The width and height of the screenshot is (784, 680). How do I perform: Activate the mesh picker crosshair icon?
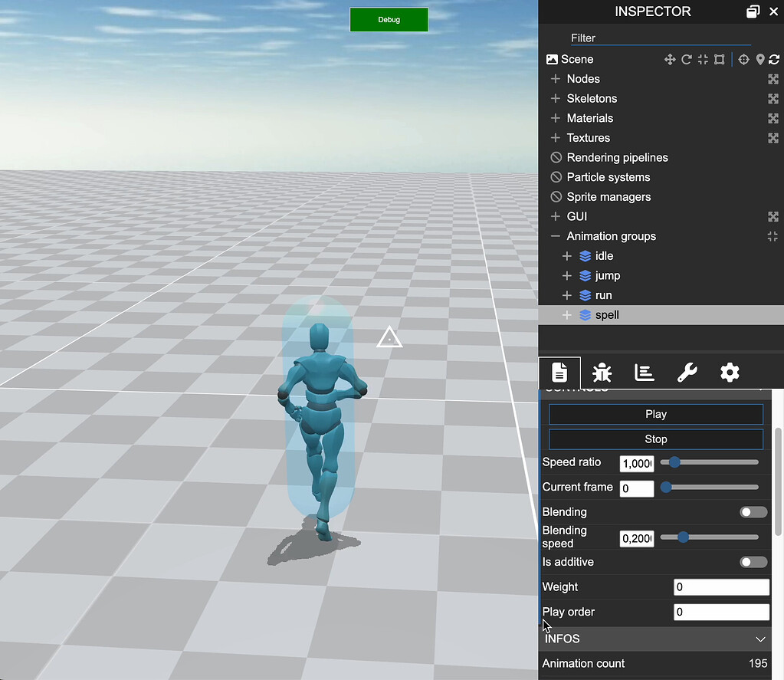click(743, 59)
